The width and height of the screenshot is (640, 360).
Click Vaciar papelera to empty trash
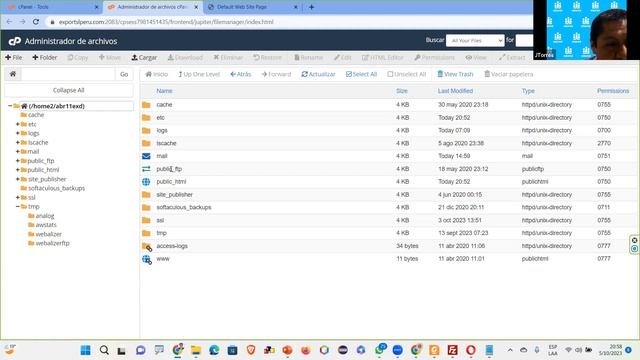(x=509, y=74)
